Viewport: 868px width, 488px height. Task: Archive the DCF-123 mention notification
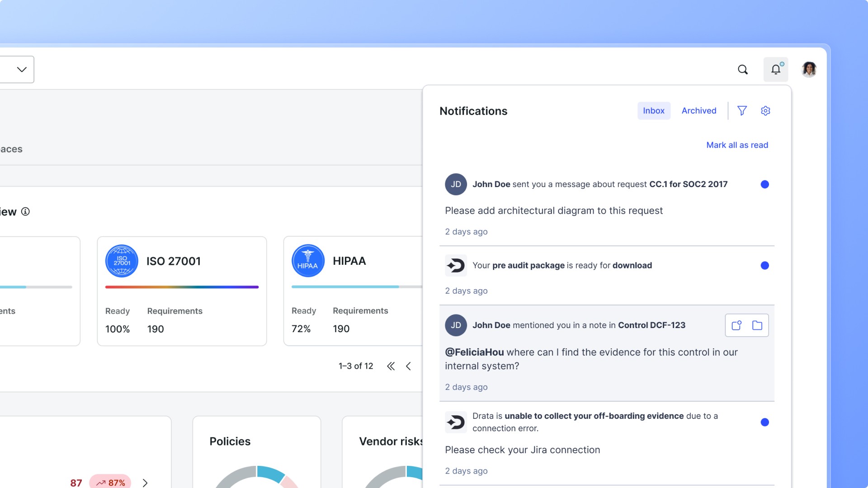point(757,325)
